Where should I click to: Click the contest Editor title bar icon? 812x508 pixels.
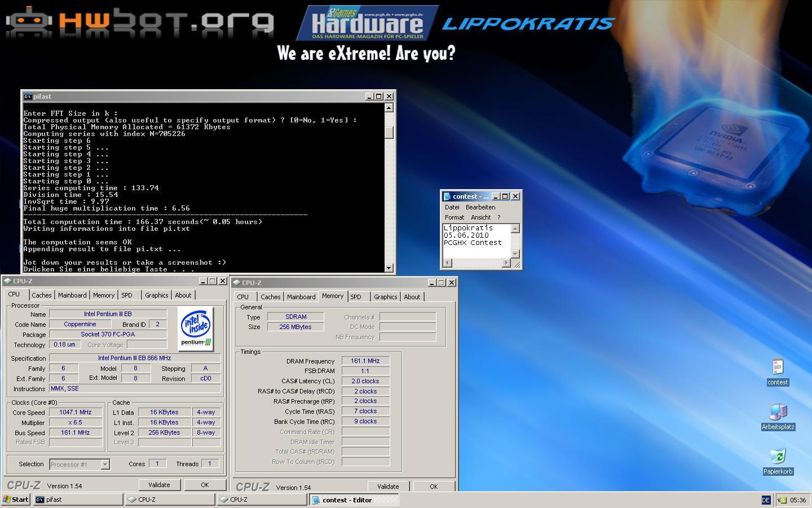click(x=447, y=196)
